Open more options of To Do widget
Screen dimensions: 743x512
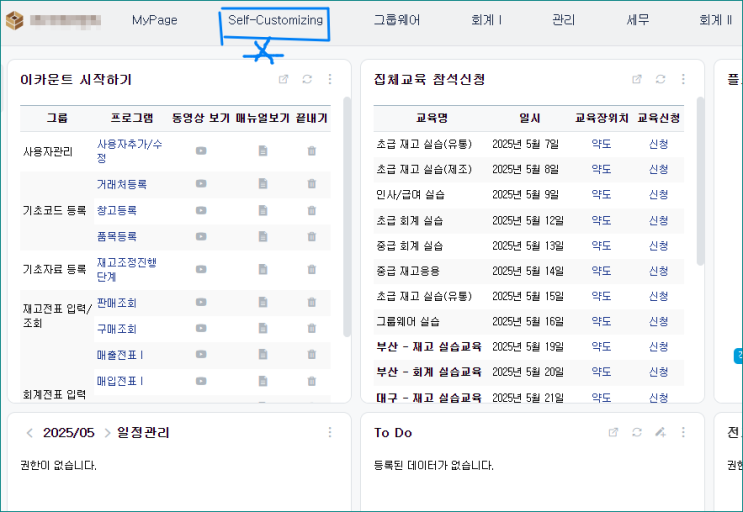683,432
